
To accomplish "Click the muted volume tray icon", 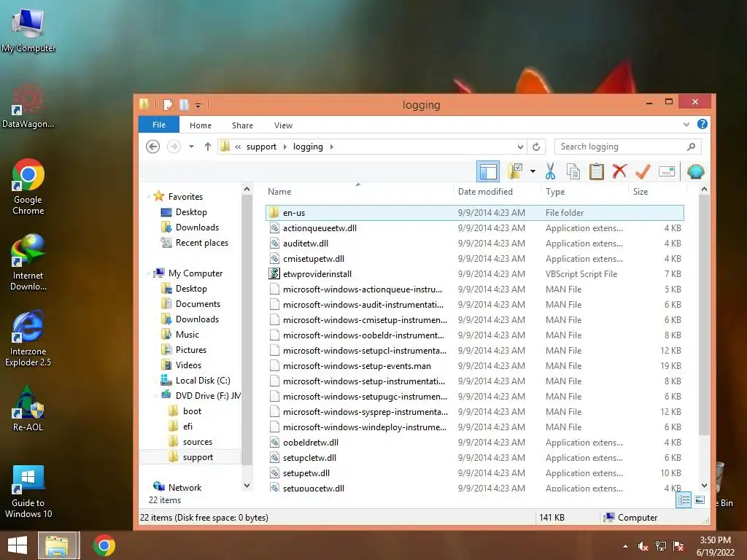I will click(x=643, y=546).
